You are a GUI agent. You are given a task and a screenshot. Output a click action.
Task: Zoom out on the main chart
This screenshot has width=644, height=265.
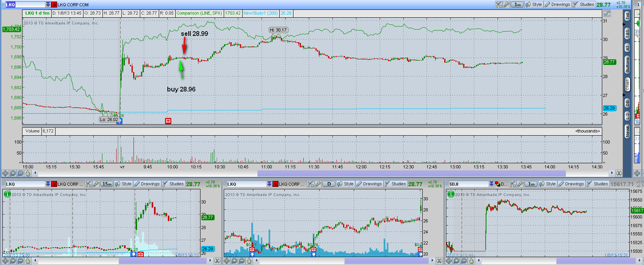coord(20,173)
